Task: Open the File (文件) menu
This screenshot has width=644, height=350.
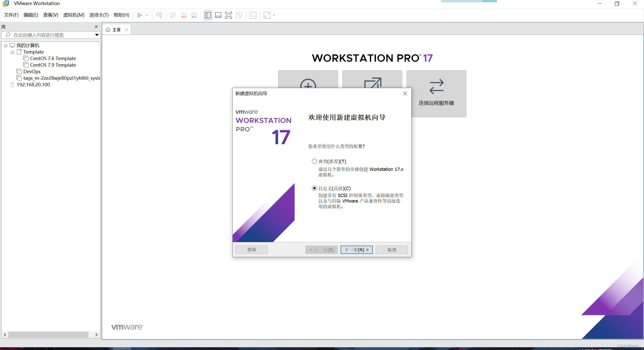Action: (11, 15)
